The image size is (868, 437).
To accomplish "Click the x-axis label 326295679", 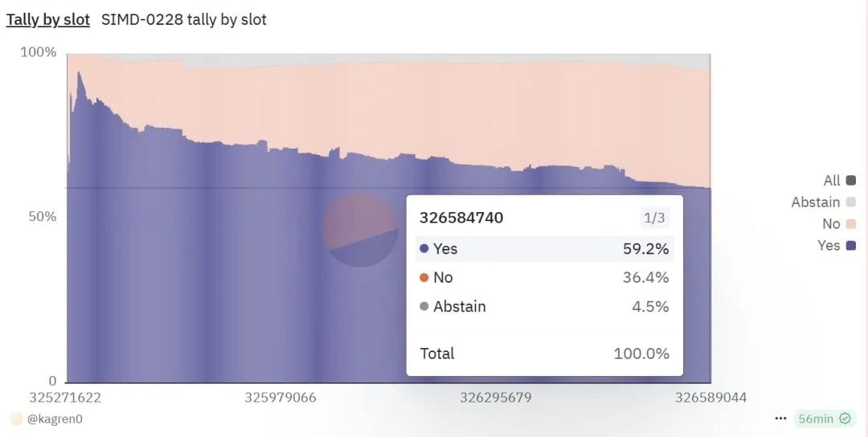I will 496,398.
